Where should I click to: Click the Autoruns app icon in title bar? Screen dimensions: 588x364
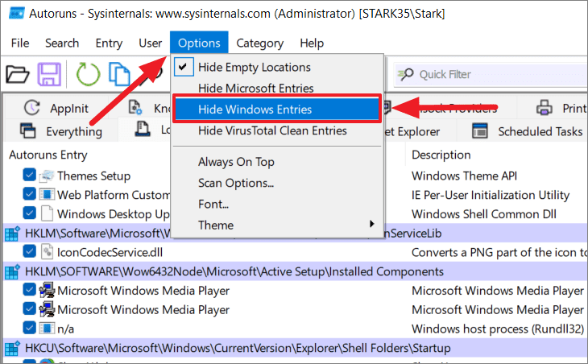pyautogui.click(x=16, y=14)
